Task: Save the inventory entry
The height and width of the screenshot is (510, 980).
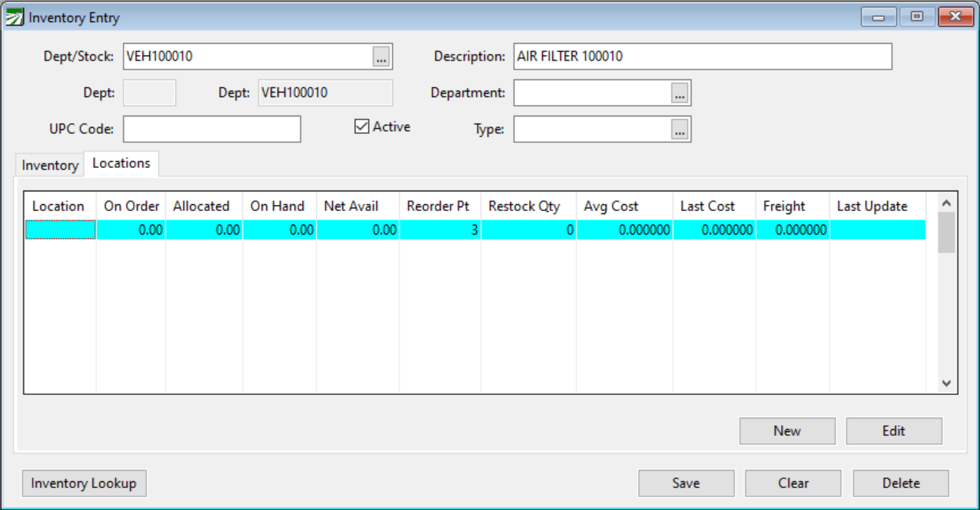Action: [x=686, y=483]
